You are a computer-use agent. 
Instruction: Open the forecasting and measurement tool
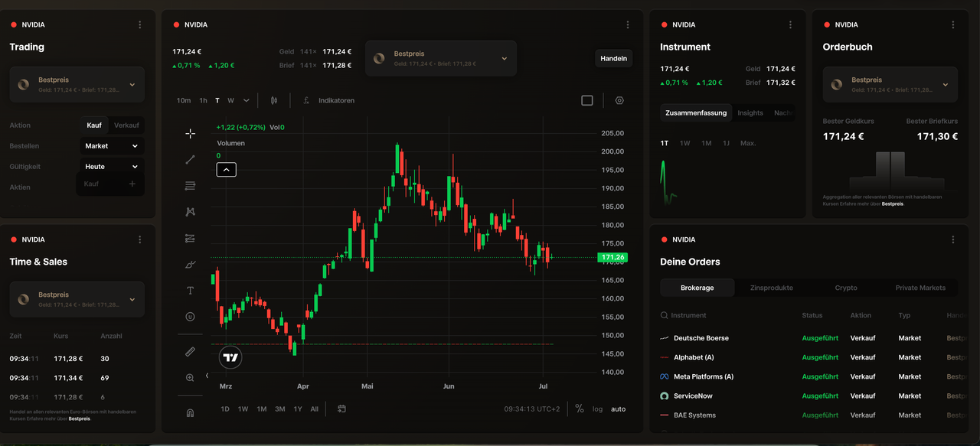[190, 238]
